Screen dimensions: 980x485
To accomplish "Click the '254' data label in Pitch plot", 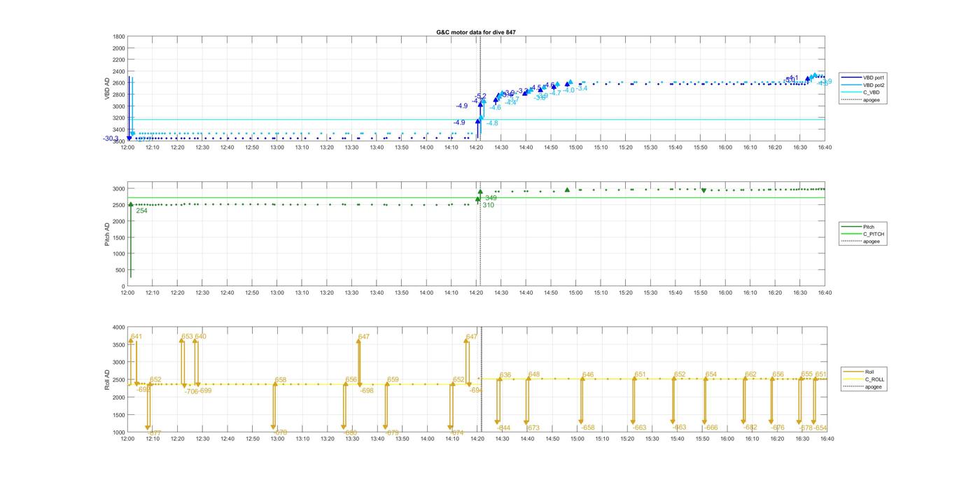I will tap(141, 211).
